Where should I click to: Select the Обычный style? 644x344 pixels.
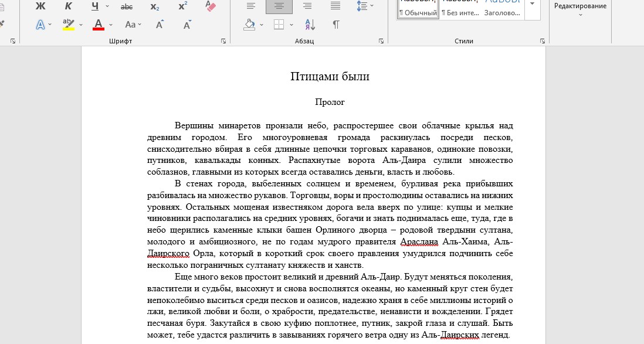[418, 9]
